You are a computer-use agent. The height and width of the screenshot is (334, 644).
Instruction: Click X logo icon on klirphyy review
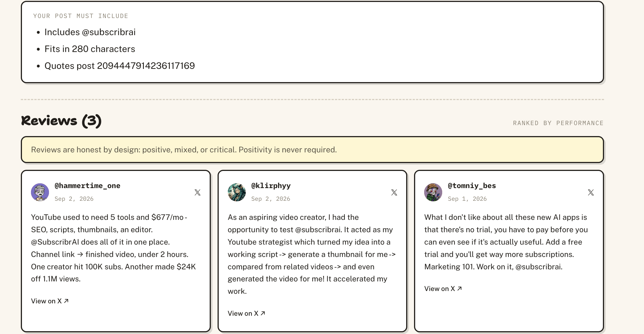click(394, 192)
